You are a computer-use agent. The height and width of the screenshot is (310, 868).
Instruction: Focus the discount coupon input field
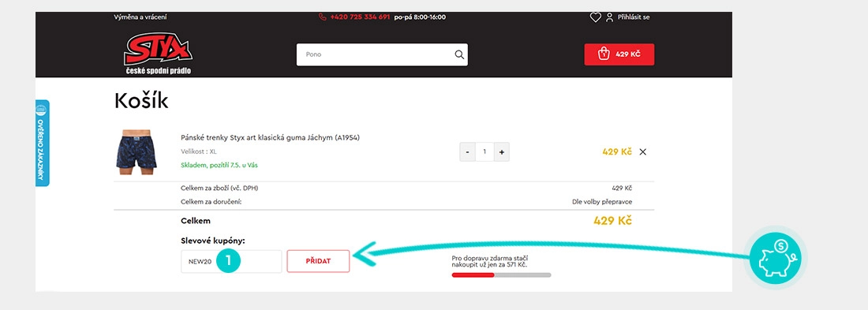tap(231, 261)
